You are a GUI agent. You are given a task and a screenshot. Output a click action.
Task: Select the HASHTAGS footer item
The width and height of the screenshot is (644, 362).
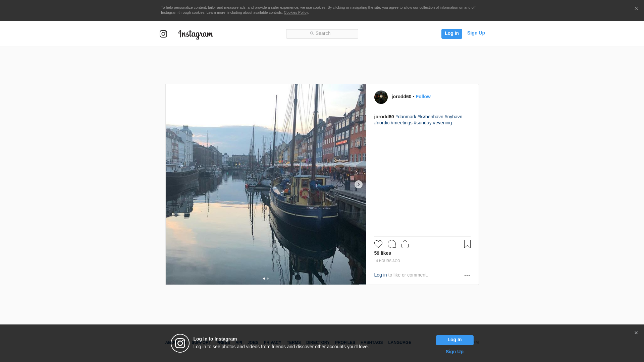coord(371,343)
